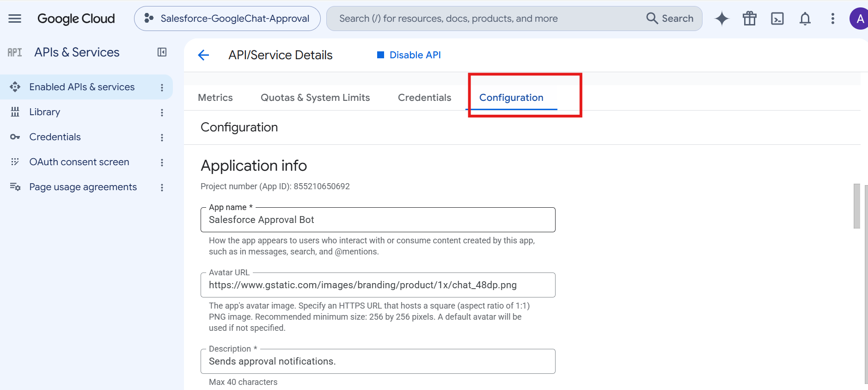
Task: Click the Enabled APIs & services icon
Action: [15, 87]
